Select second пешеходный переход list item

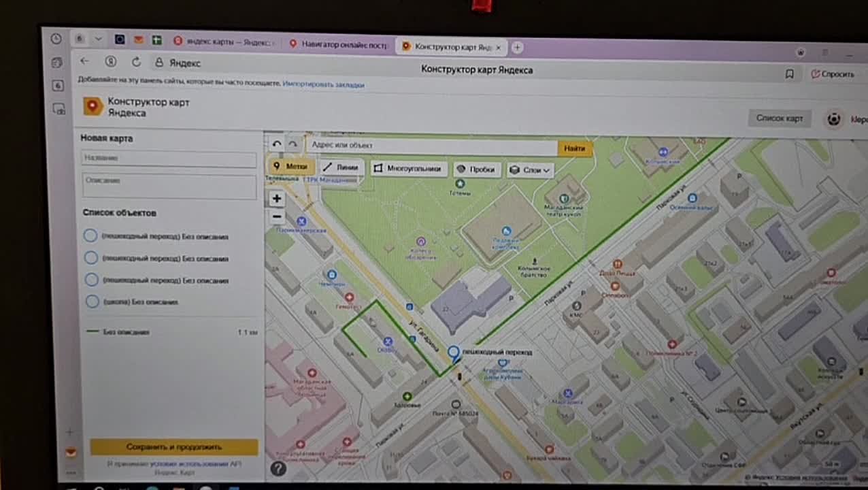(x=156, y=258)
